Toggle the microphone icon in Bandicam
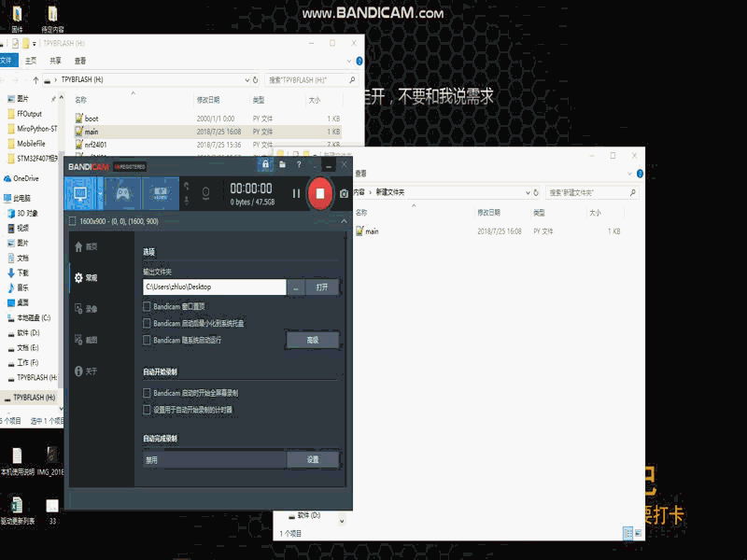The height and width of the screenshot is (560, 747). pos(187,201)
